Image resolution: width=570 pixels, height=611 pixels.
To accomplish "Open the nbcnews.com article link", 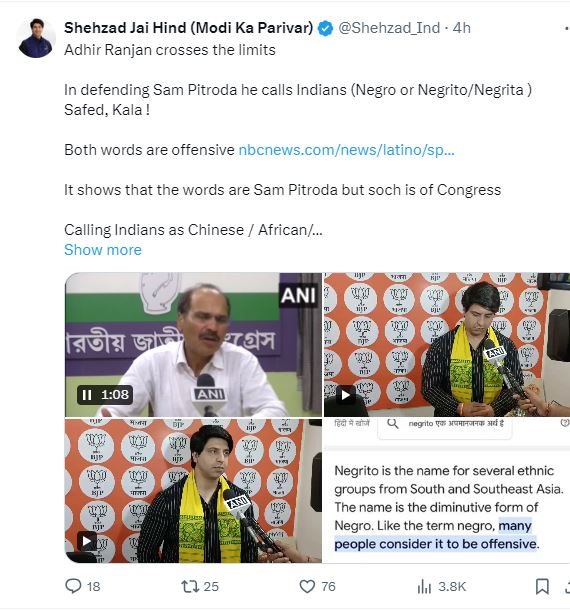I will click(x=346, y=150).
